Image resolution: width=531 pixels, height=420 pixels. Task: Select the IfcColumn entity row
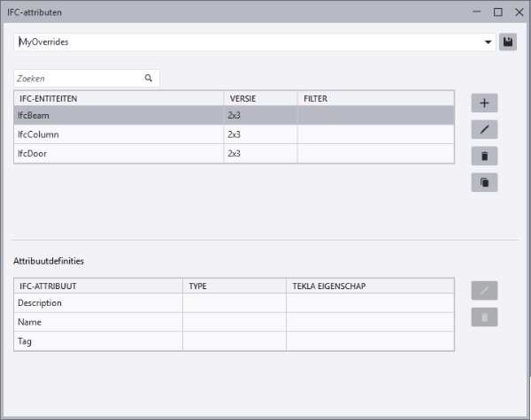coord(234,134)
